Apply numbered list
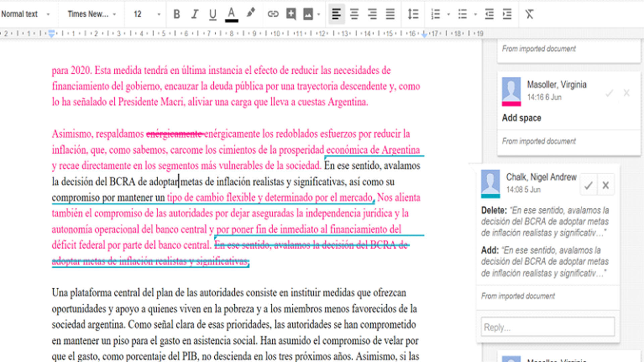The width and height of the screenshot is (644, 362). 435,14
